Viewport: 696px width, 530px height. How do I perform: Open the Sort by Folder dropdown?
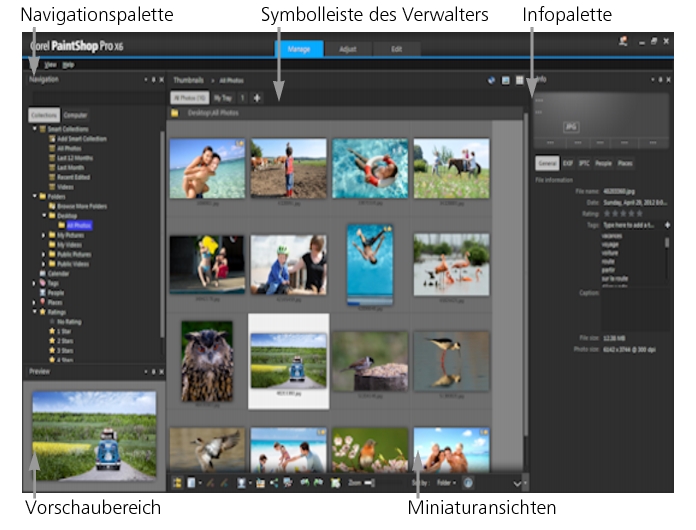click(445, 483)
